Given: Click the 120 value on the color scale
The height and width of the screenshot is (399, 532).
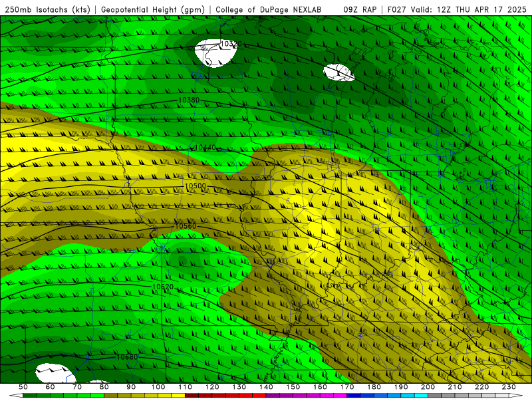Looking at the screenshot, I should [212, 387].
